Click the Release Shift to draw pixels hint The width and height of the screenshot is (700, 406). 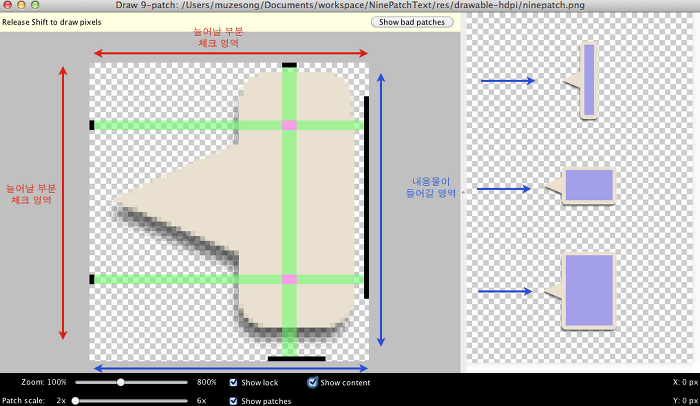(52, 22)
